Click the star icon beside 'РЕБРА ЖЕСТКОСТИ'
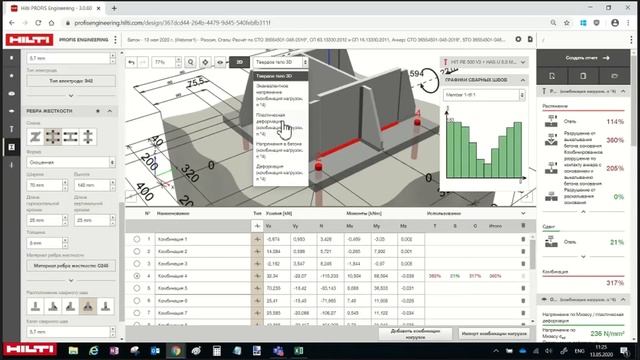Viewport: 640px width, 360px height. 98,111
